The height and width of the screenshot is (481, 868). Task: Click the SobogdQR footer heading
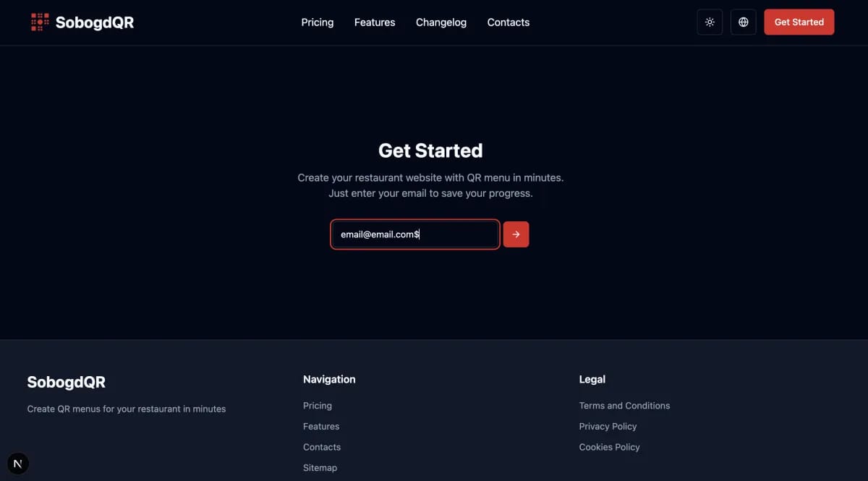(x=66, y=382)
